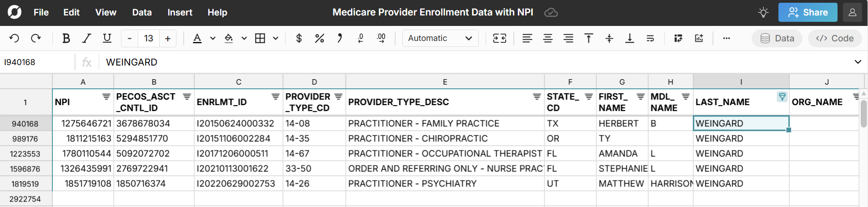Enable text wrap in cells

(650, 38)
